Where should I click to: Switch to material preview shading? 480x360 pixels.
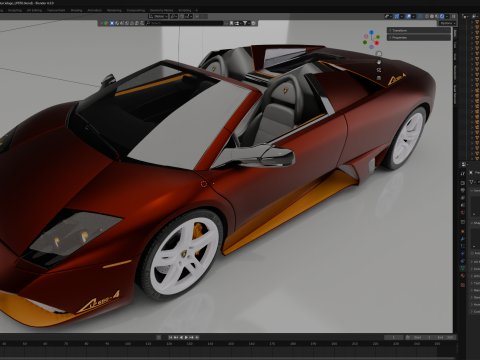point(437,16)
